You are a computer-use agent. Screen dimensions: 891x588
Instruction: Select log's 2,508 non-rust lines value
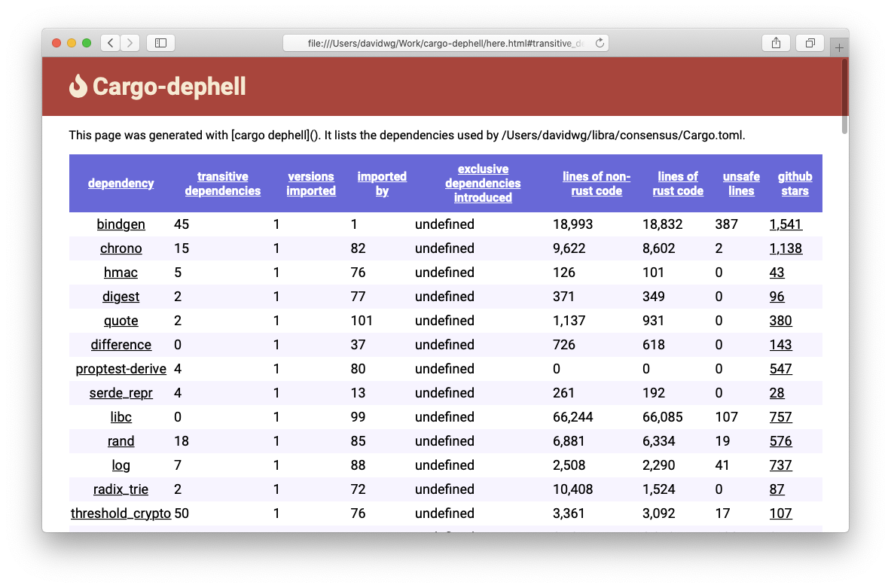tap(569, 465)
